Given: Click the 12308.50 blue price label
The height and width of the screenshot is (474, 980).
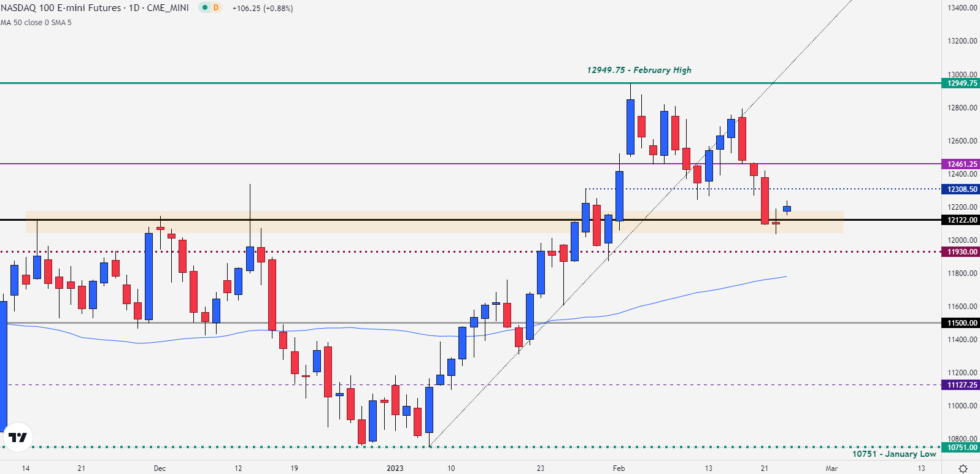Looking at the screenshot, I should tap(960, 189).
